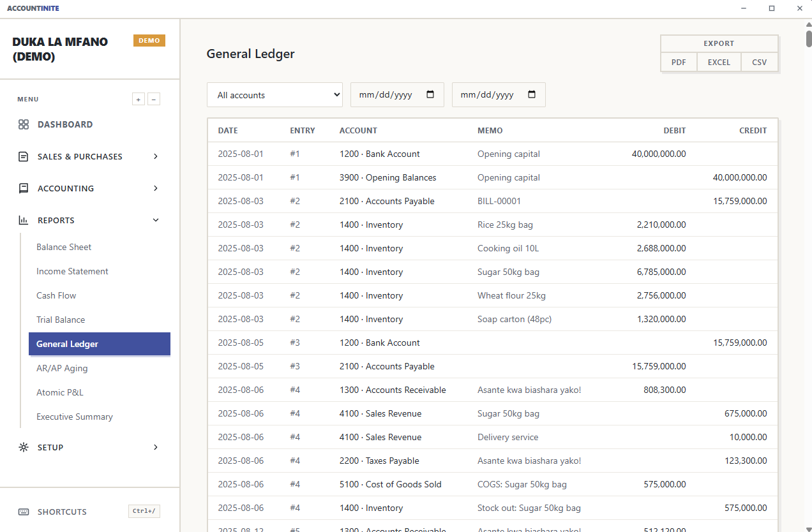Click the 'Rice 25kg bag' memo

coord(505,225)
